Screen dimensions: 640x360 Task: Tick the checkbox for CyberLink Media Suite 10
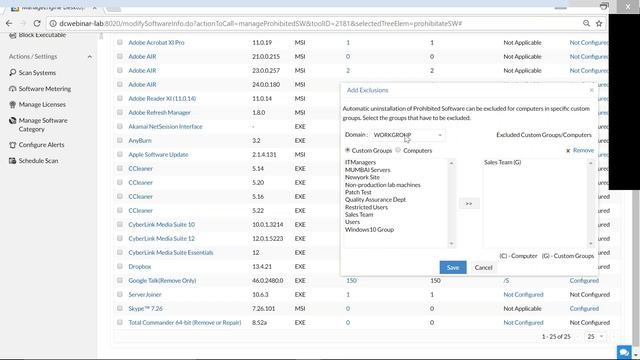[120, 224]
